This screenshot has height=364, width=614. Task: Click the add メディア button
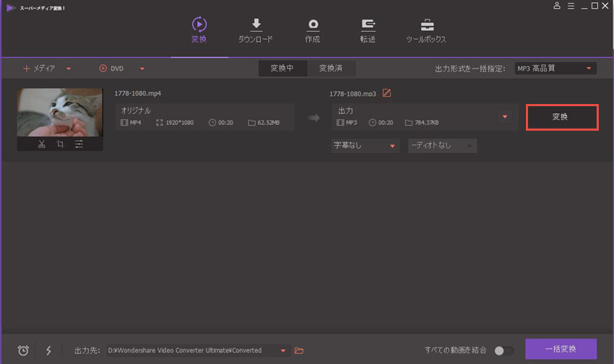(x=39, y=69)
